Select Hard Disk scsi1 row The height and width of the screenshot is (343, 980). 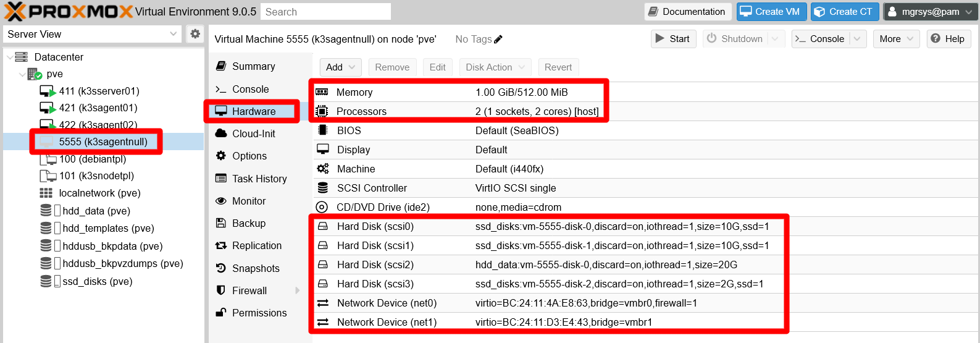tap(645, 245)
